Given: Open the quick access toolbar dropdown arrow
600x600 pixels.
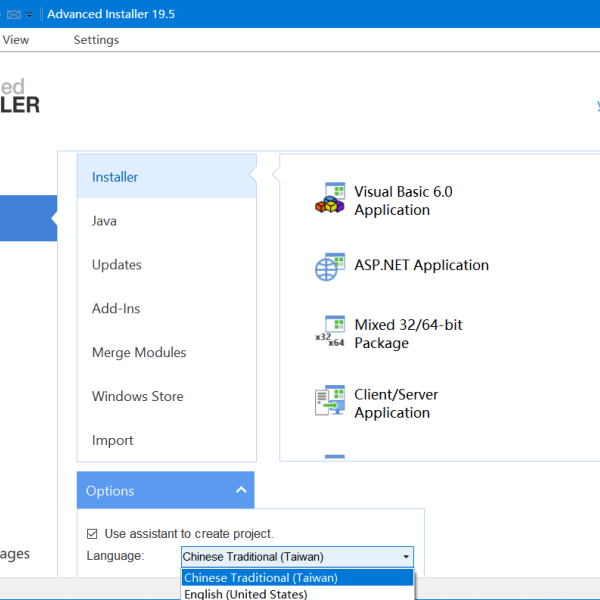Looking at the screenshot, I should [x=29, y=15].
